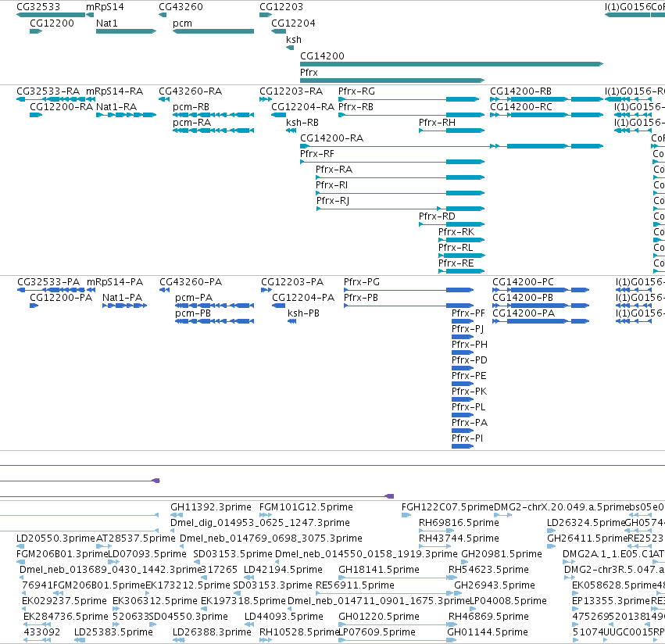Click protein Pfrx-PB
This screenshot has width=665, height=644.
click(409, 306)
